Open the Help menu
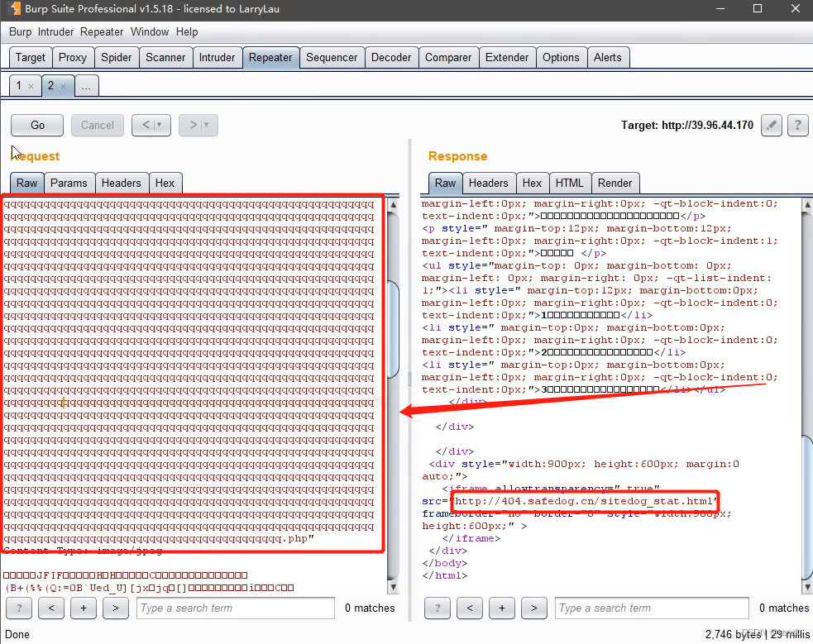This screenshot has height=644, width=813. pyautogui.click(x=187, y=31)
